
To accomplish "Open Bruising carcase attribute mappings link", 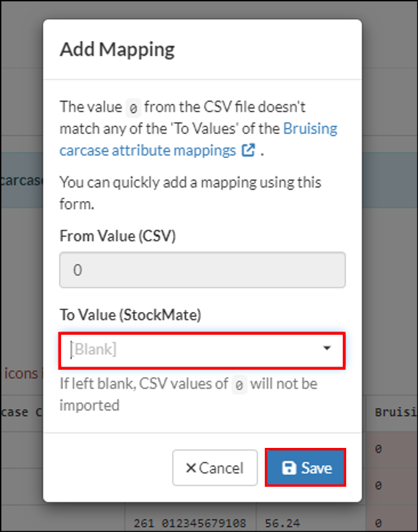I will click(x=198, y=139).
